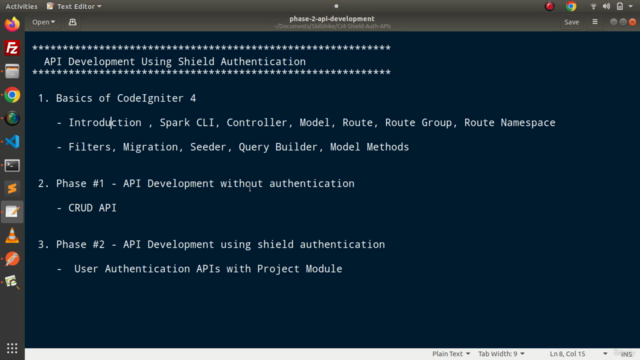Click the text Spark CLI
Viewport: 640px width, 360px height.
click(x=187, y=123)
